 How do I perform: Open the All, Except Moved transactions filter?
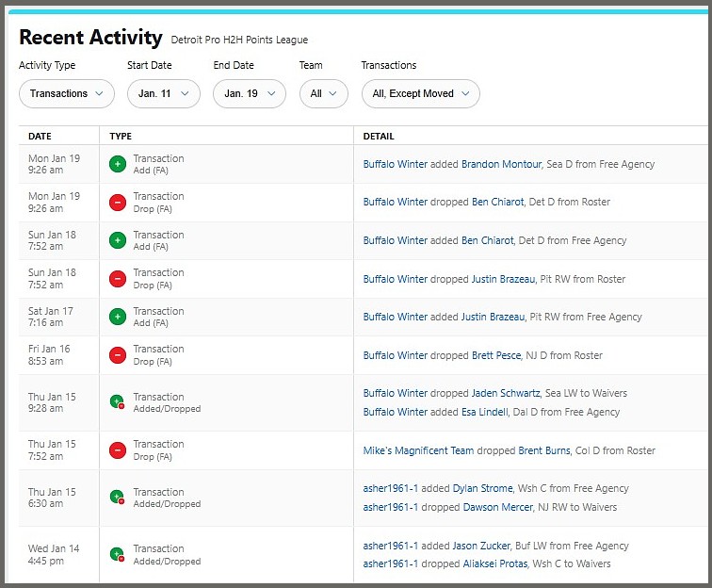coord(421,93)
